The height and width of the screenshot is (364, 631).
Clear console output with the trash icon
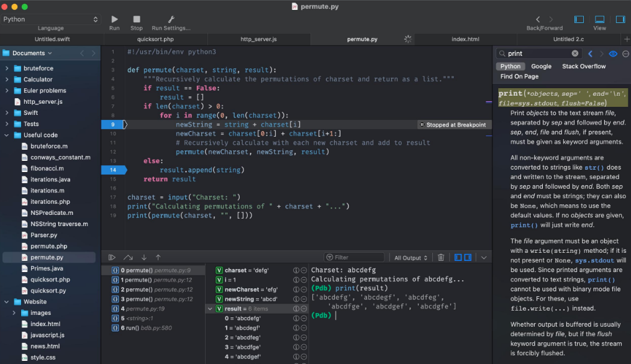441,257
